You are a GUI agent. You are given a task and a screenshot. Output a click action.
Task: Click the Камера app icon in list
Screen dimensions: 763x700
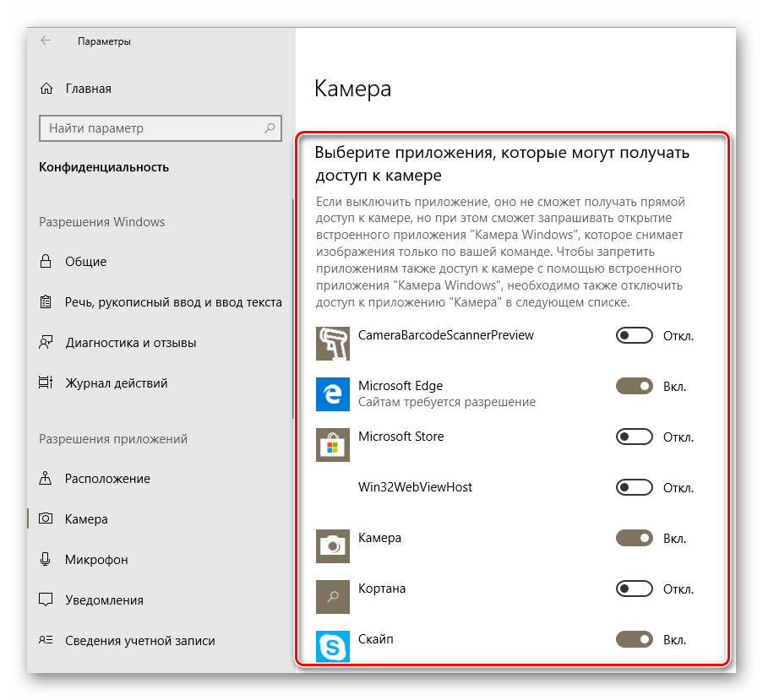(x=332, y=546)
